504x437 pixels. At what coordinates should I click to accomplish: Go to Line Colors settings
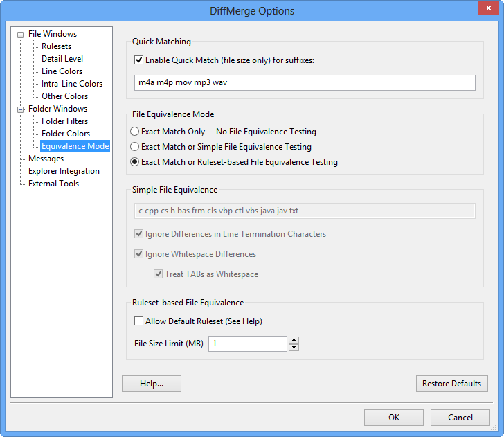pyautogui.click(x=62, y=71)
